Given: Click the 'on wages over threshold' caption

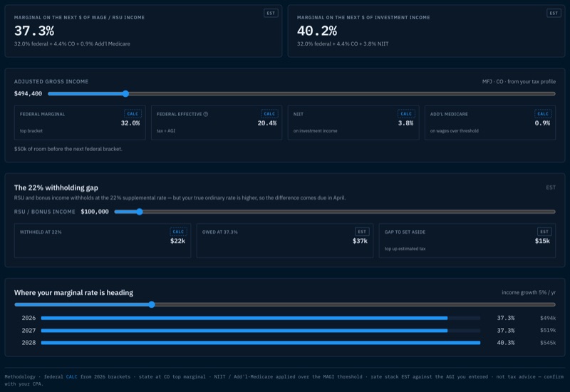Looking at the screenshot, I should 454,131.
